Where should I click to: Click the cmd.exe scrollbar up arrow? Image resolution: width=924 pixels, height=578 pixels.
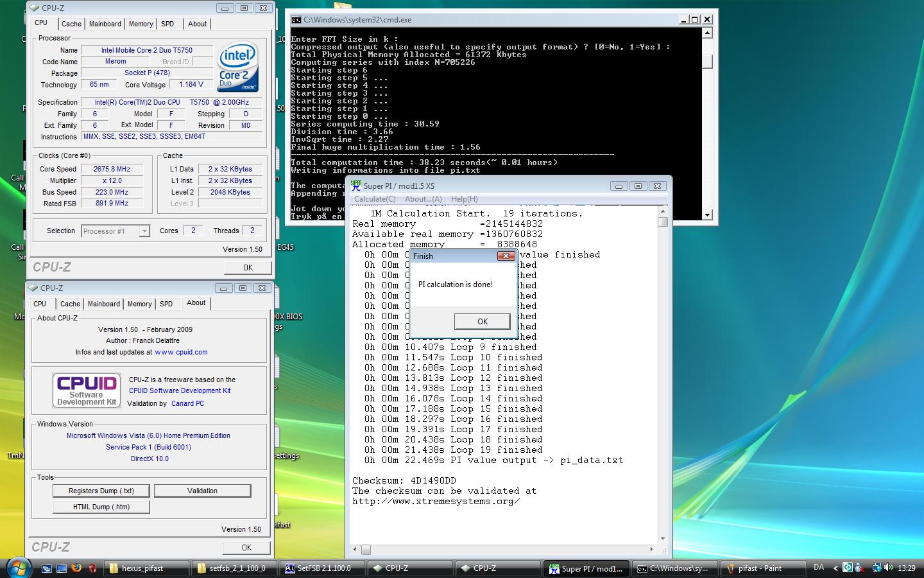(707, 33)
